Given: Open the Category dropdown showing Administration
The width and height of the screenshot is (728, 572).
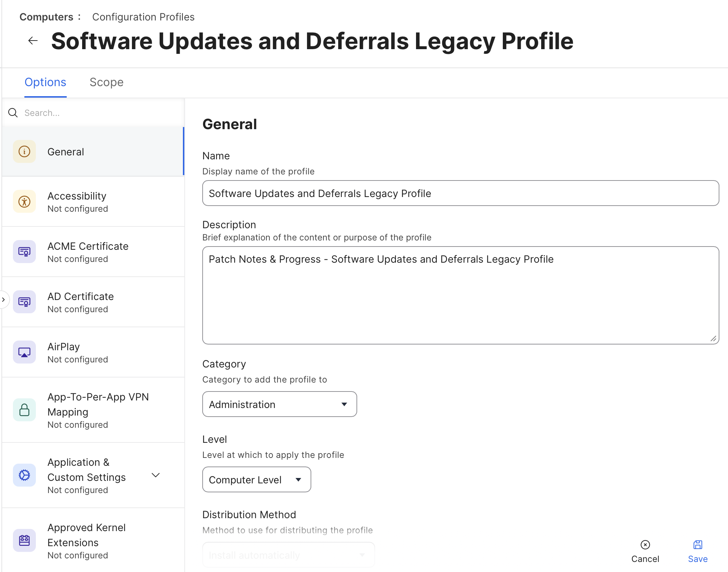Looking at the screenshot, I should pyautogui.click(x=279, y=404).
